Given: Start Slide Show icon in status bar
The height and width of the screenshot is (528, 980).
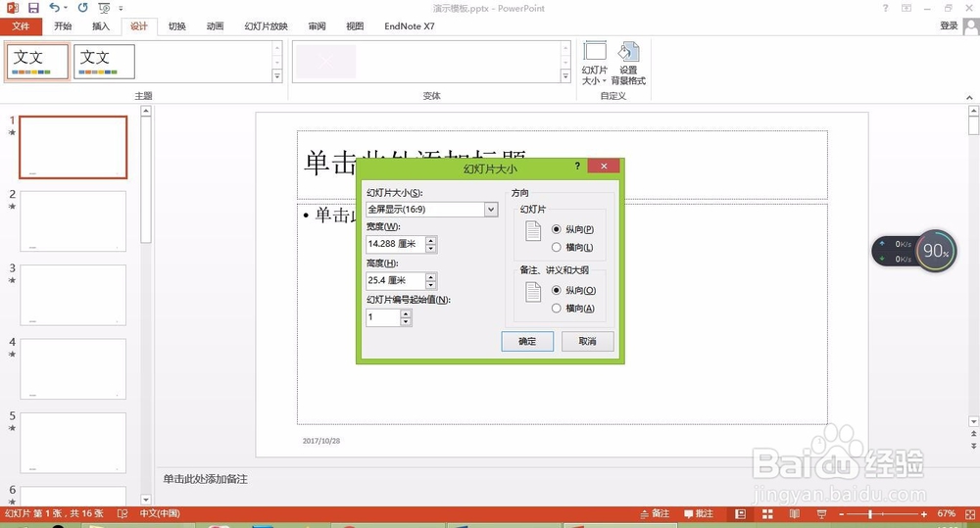Looking at the screenshot, I should point(821,513).
